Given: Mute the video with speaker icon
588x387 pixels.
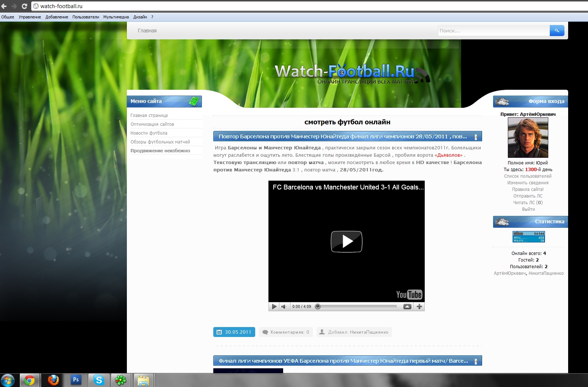Looking at the screenshot, I should coord(284,306).
